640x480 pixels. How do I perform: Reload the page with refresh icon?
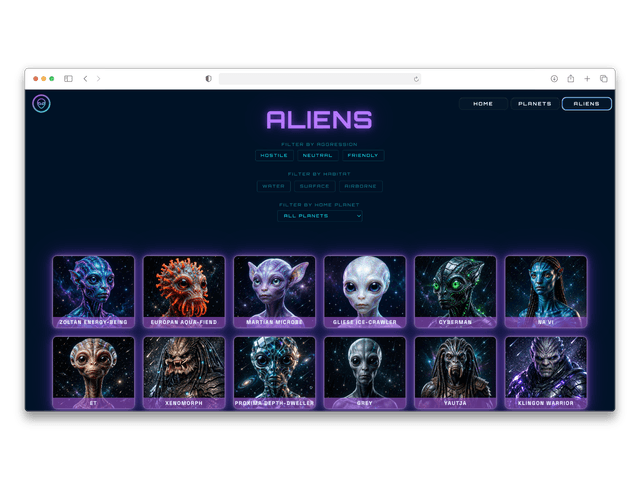416,79
